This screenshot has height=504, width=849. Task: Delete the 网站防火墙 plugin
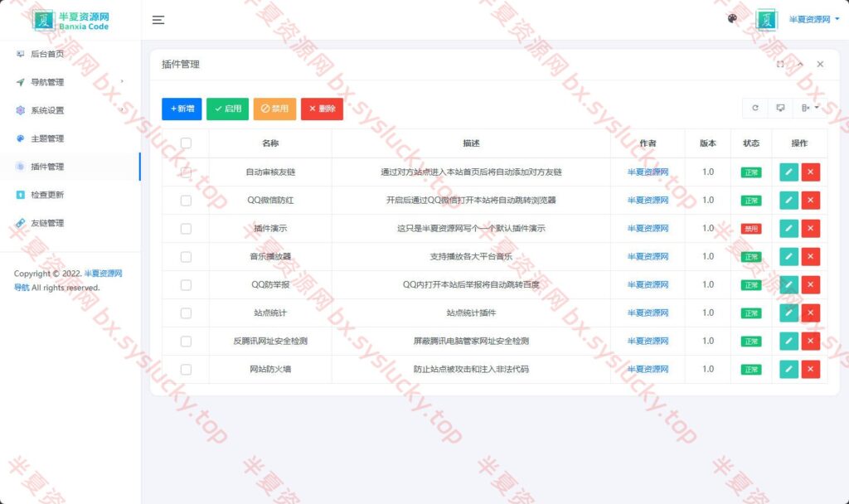click(811, 369)
